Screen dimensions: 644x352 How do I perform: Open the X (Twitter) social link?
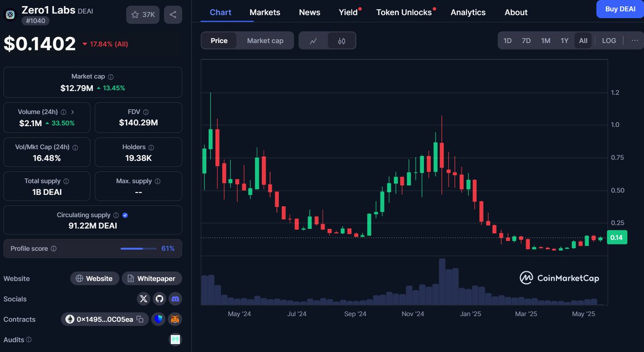143,299
